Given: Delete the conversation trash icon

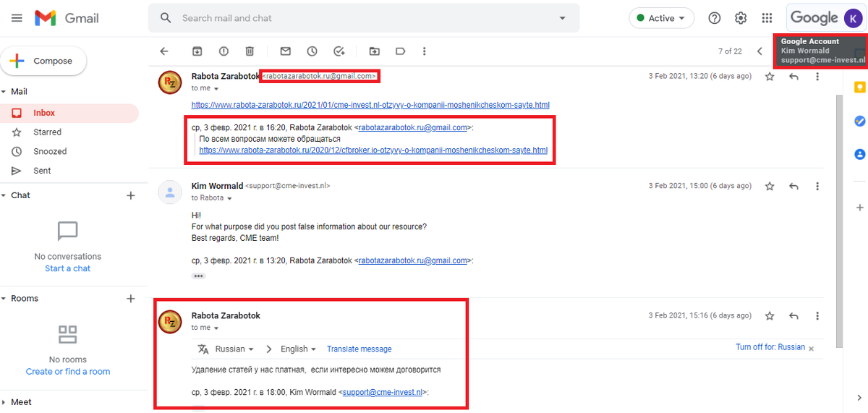Looking at the screenshot, I should click(x=250, y=51).
